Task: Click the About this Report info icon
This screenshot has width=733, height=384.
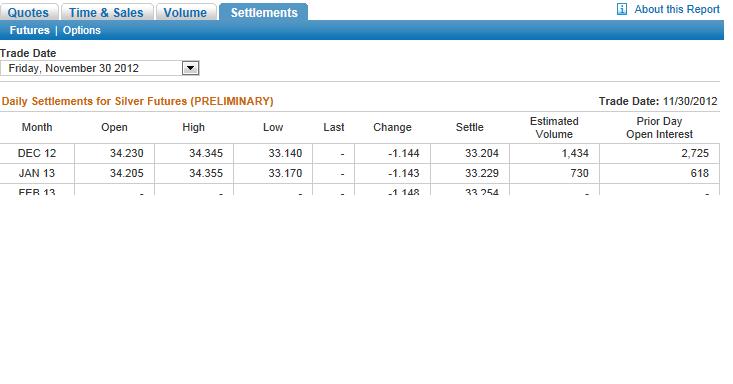Action: [x=622, y=9]
